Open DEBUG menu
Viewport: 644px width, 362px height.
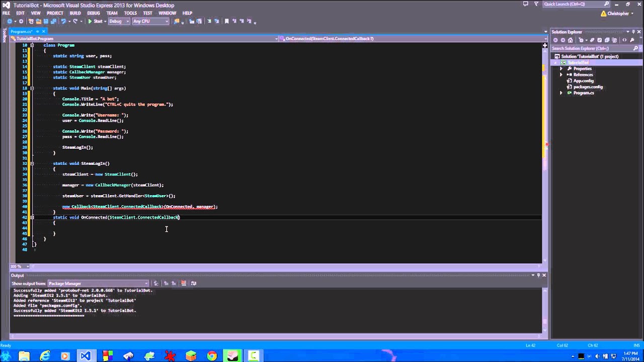[x=94, y=13]
